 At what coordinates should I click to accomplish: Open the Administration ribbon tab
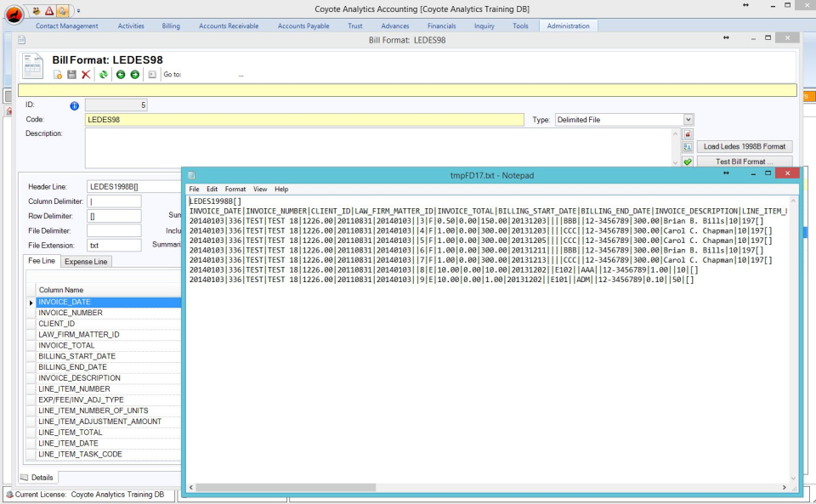pos(568,25)
